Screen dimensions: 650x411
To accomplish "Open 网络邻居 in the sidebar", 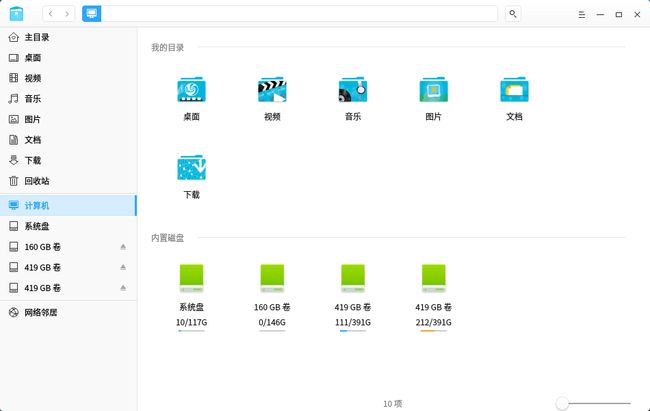I will point(68,312).
